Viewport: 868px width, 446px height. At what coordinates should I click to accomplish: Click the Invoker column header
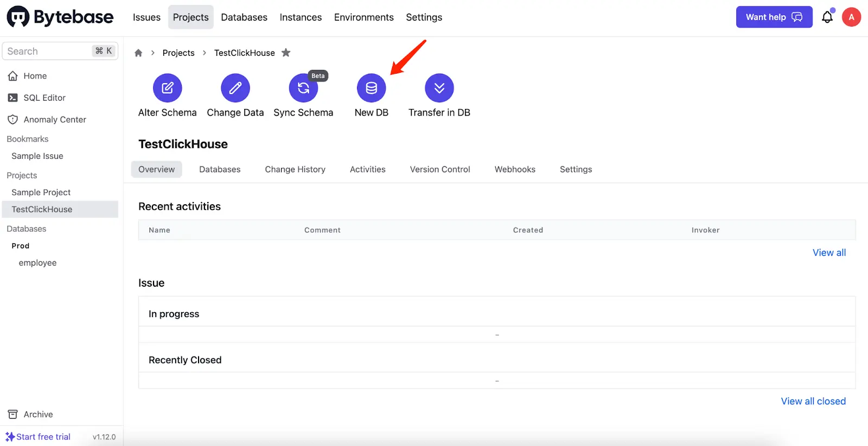tap(705, 230)
